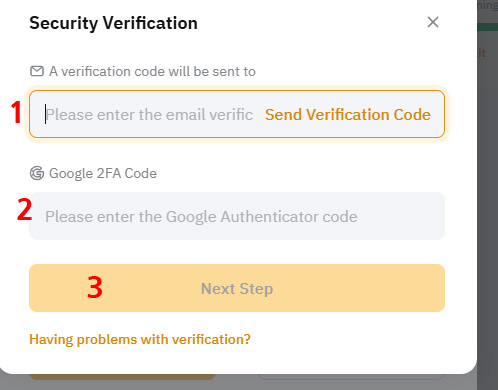
Task: Click the dimmed outlined button behind dialog
Action: 352,377
